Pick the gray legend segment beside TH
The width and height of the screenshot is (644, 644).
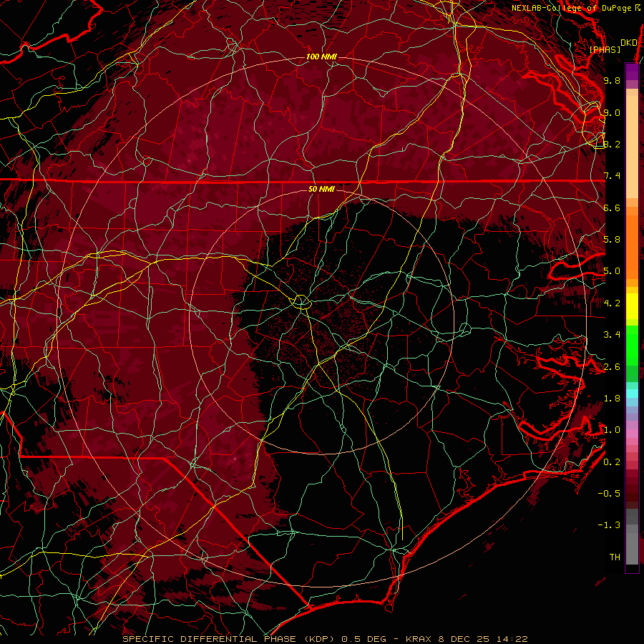pyautogui.click(x=632, y=549)
